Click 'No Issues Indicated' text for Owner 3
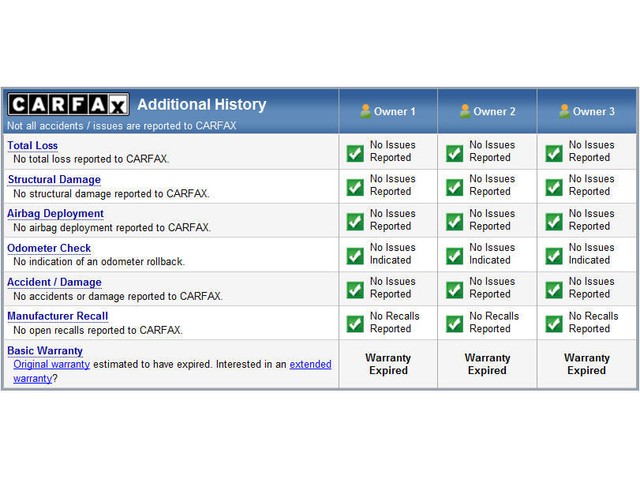 [591, 254]
